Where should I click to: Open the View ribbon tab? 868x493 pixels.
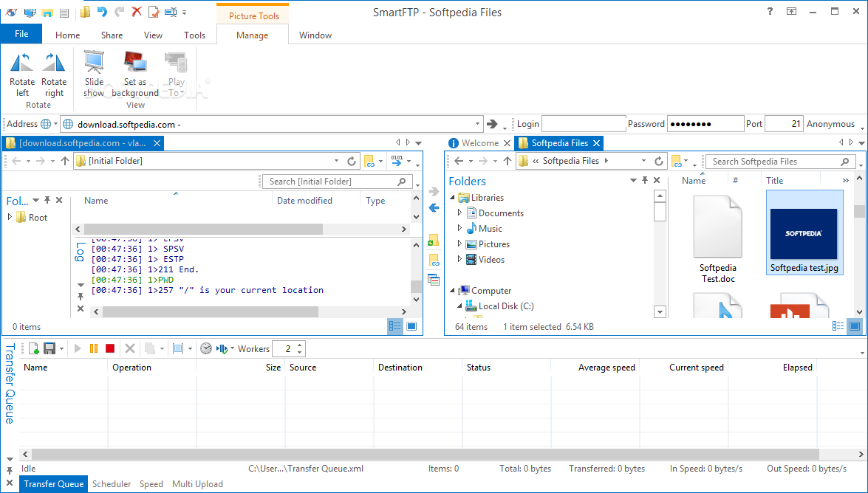pyautogui.click(x=154, y=35)
